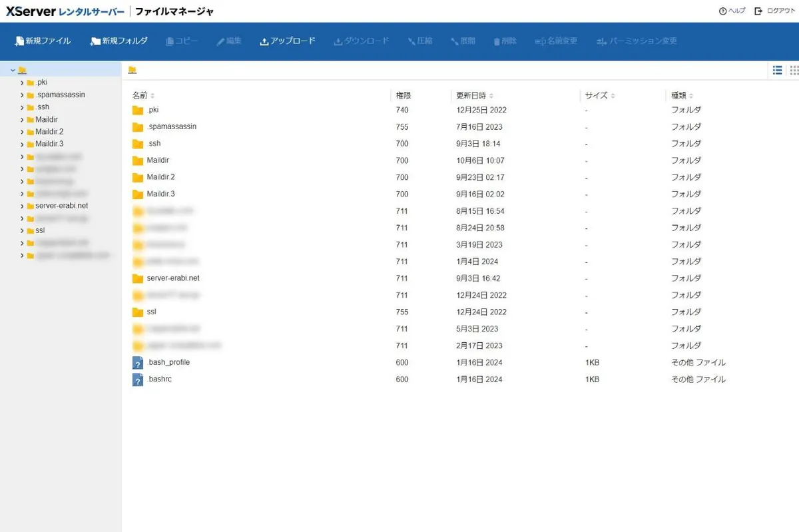This screenshot has width=799, height=532.
Task: Click the 展開 extract toolbar button
Action: coord(463,41)
